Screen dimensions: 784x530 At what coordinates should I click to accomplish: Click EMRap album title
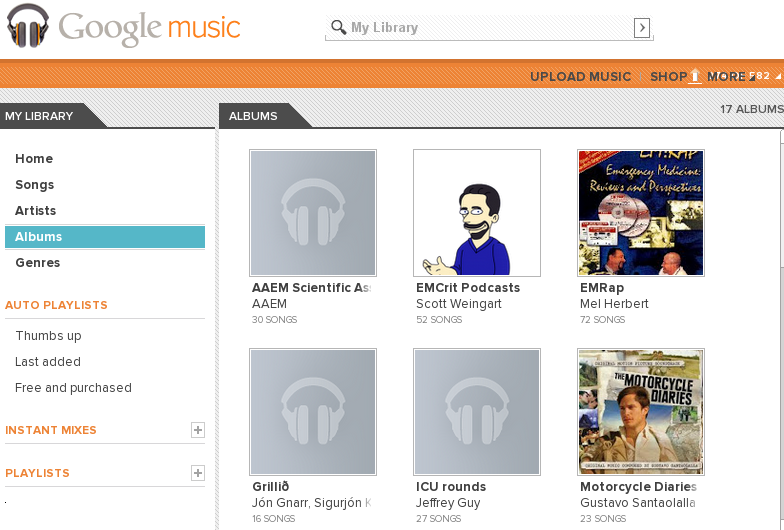pyautogui.click(x=602, y=288)
